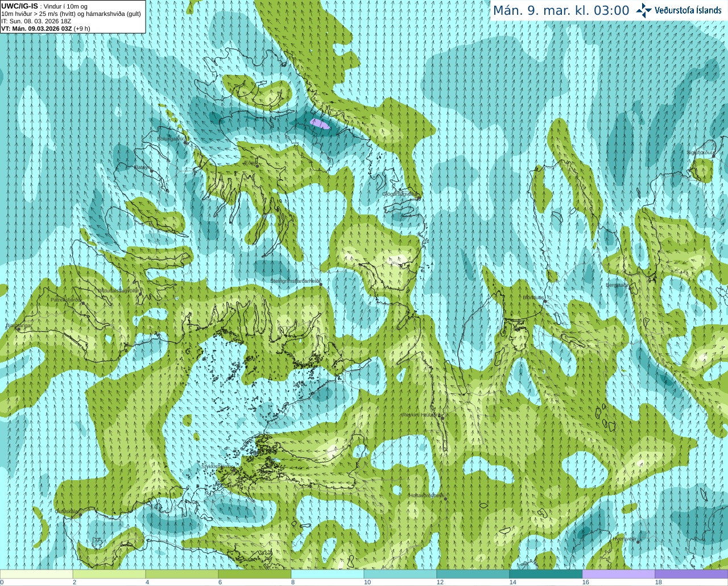This screenshot has height=586, width=728.
Task: Click the Veðurstofa Íslands name text
Action: (x=688, y=10)
